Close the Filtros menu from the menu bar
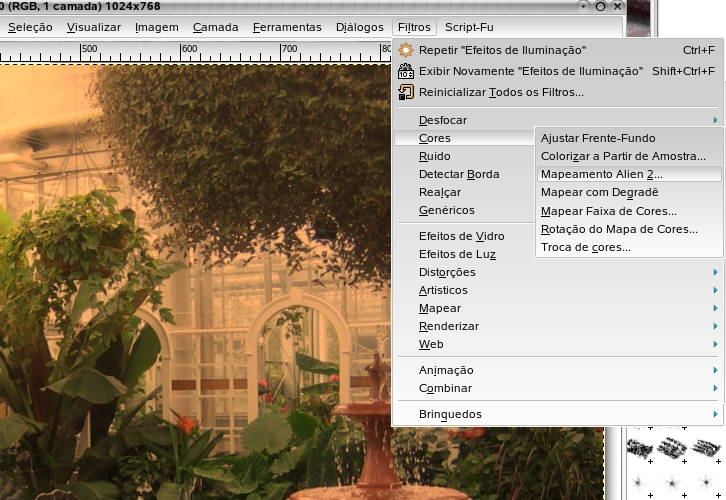This screenshot has height=500, width=726. pyautogui.click(x=414, y=27)
